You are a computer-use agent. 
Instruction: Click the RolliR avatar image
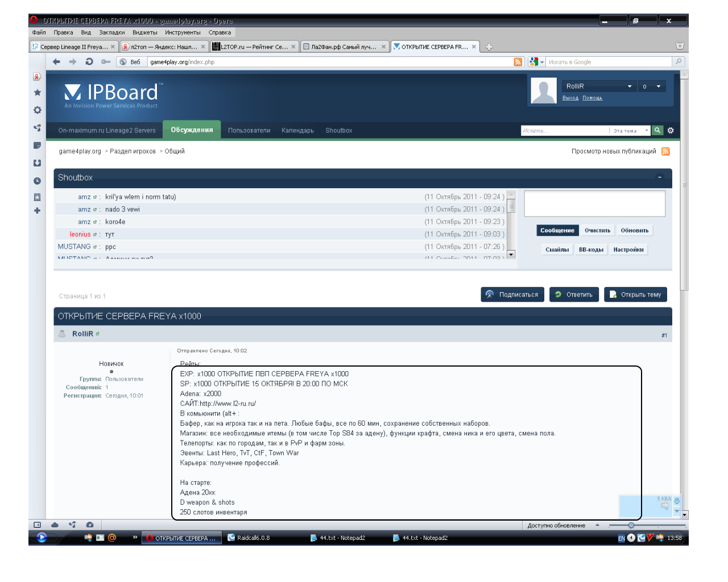click(544, 91)
